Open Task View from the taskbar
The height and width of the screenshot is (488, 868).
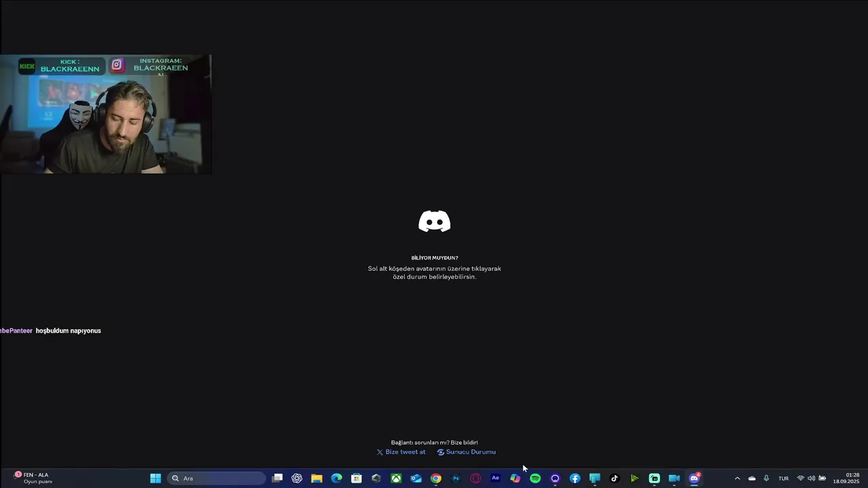(277, 479)
